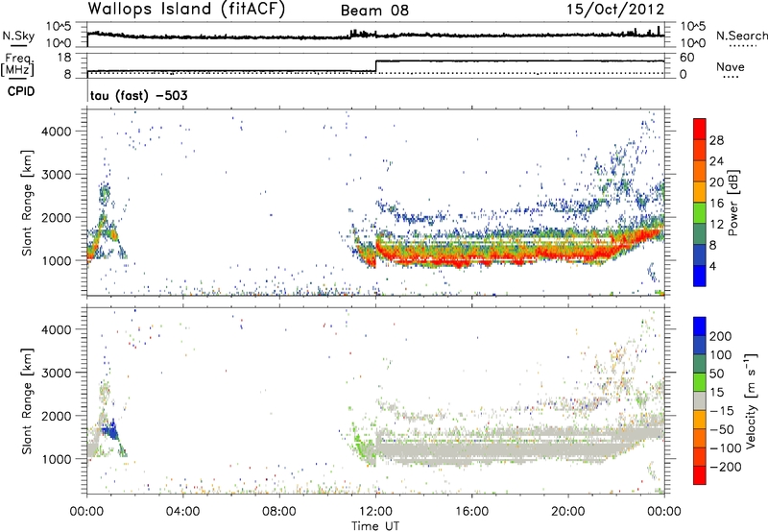This screenshot has width=768, height=532.
Task: Click the 'tau (fast) -503' CPID text
Action: point(138,95)
